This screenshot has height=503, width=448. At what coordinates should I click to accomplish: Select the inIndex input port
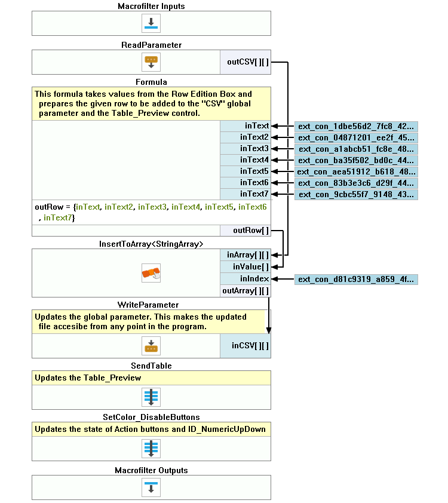tap(246, 279)
